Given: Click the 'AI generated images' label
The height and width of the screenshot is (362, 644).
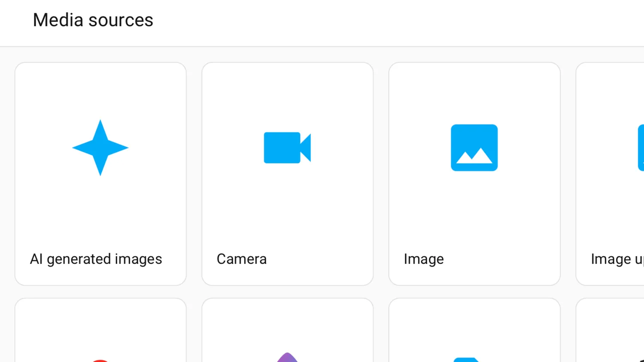Looking at the screenshot, I should (96, 259).
